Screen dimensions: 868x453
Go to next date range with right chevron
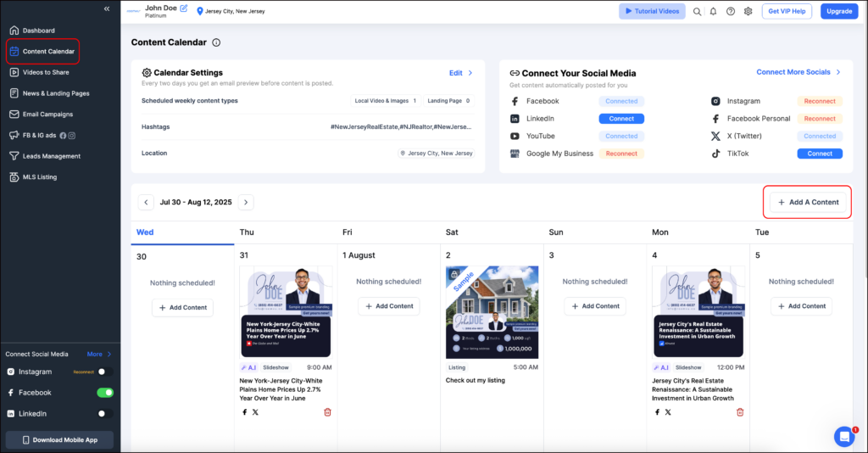[245, 202]
